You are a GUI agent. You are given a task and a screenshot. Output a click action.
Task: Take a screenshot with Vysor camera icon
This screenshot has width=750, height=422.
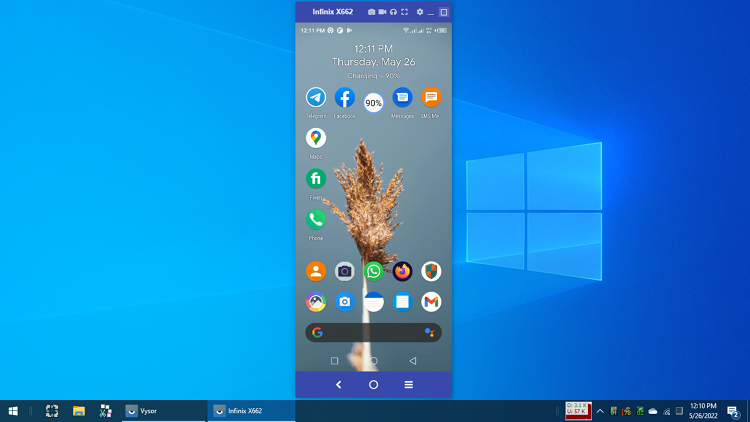point(371,12)
